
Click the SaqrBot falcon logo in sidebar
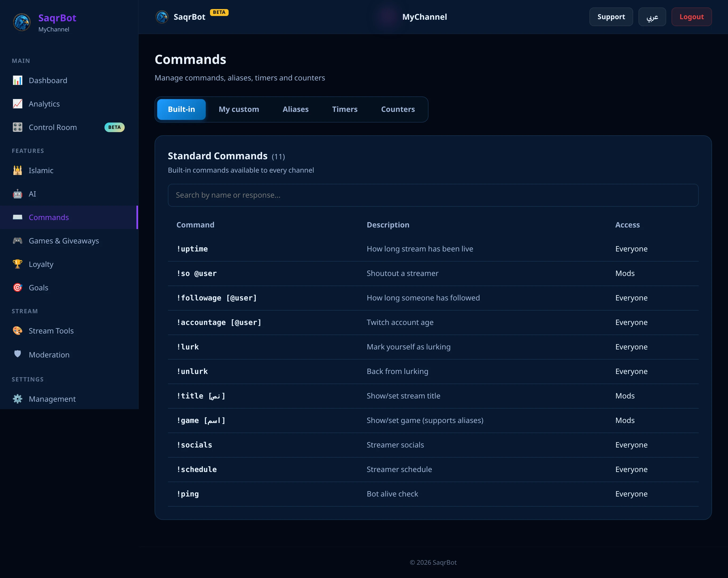(22, 22)
